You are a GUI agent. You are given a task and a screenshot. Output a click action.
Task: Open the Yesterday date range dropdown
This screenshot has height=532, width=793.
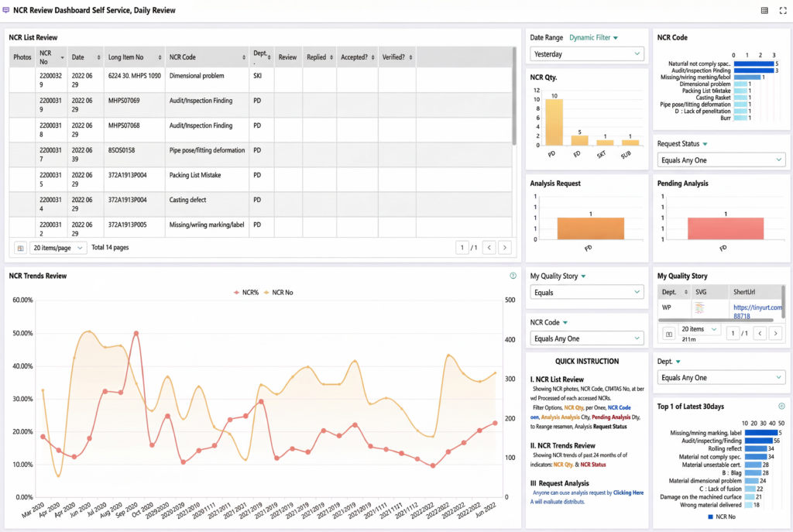coord(585,53)
